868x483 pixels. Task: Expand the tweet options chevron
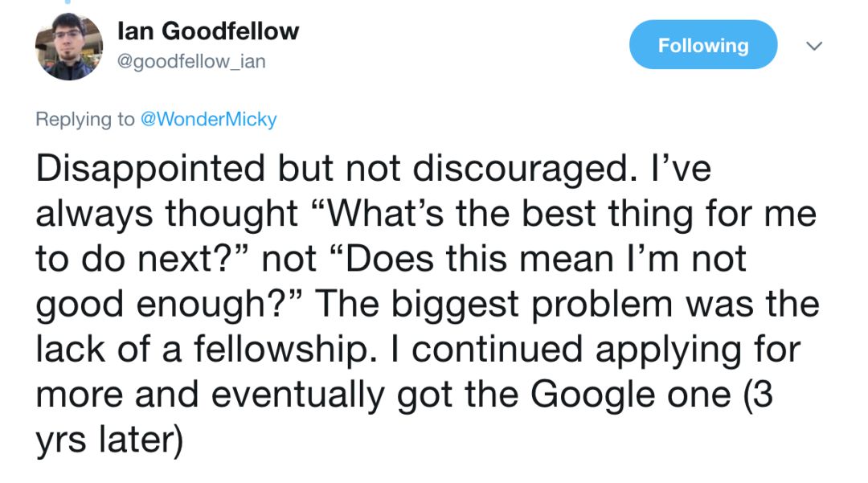[815, 47]
